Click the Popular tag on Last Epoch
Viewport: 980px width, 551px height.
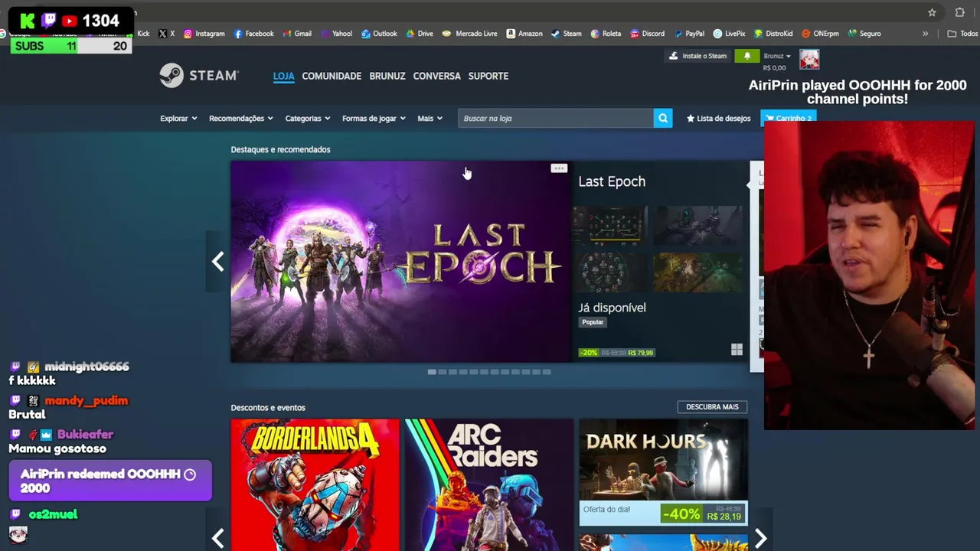point(593,322)
